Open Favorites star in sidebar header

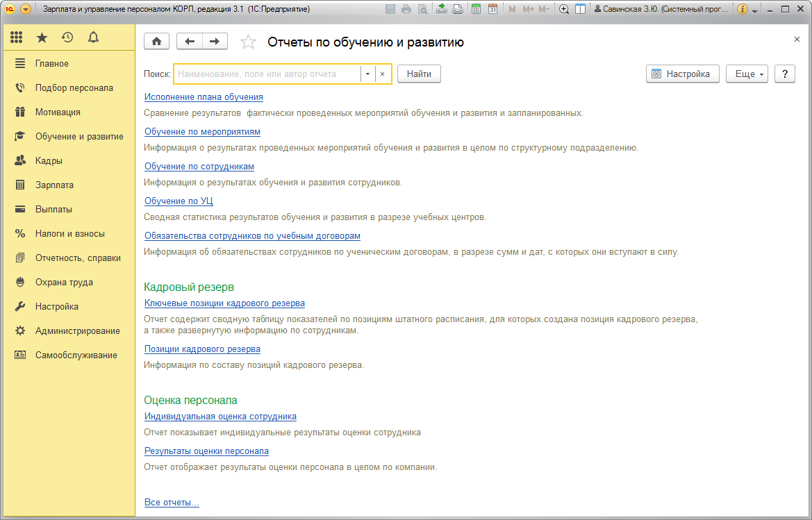coord(42,37)
